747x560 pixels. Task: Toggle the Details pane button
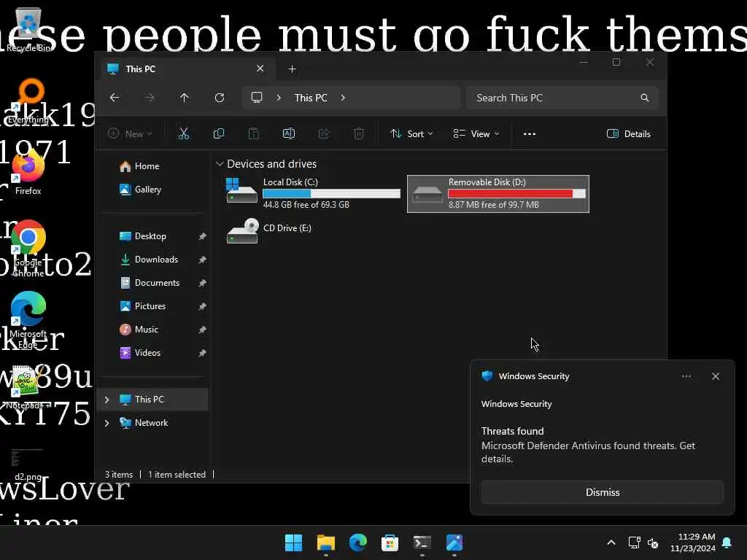click(x=628, y=134)
